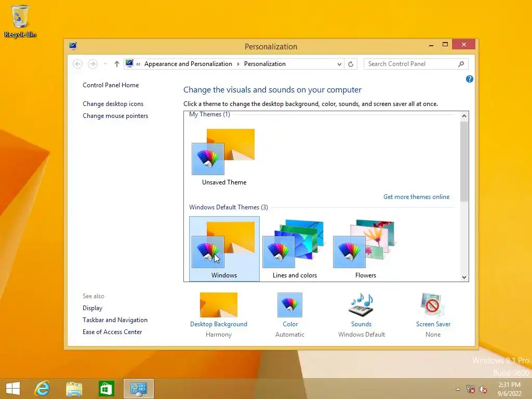Go up one level with Up arrow
The image size is (532, 399).
[x=117, y=64]
